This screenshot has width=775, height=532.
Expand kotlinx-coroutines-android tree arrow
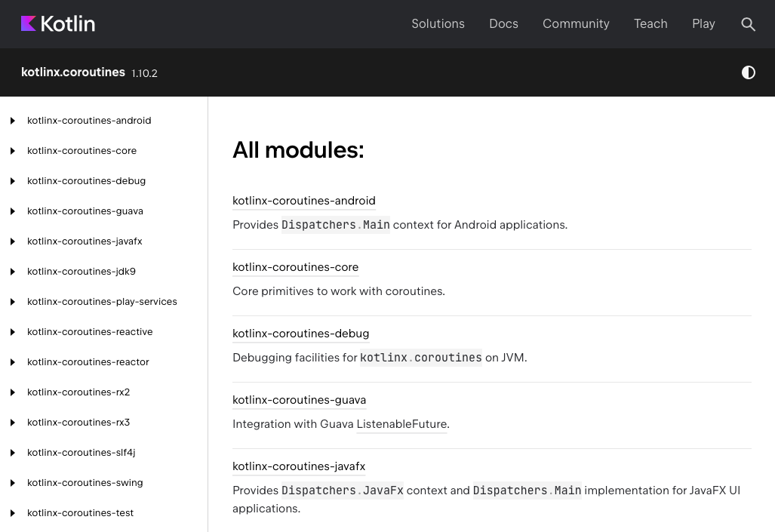[13, 121]
